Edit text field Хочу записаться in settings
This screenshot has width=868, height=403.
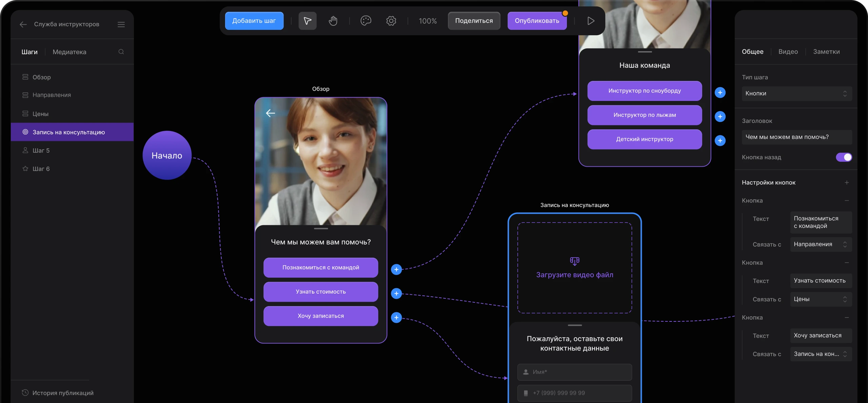pos(821,336)
